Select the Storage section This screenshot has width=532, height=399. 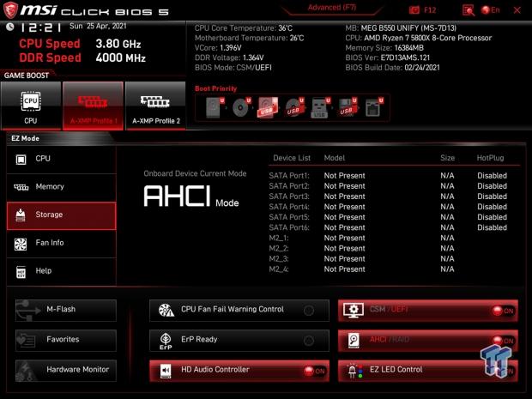tap(62, 215)
